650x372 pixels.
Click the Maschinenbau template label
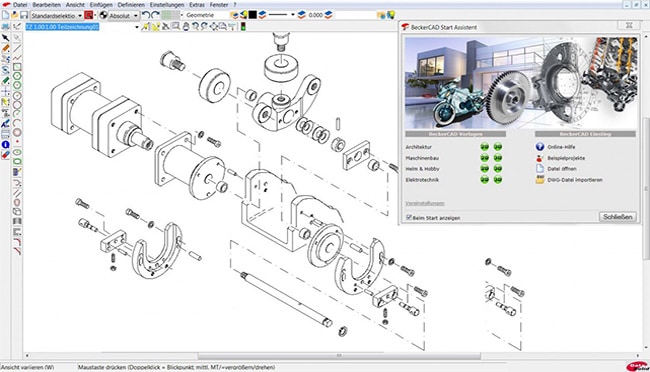click(x=422, y=158)
